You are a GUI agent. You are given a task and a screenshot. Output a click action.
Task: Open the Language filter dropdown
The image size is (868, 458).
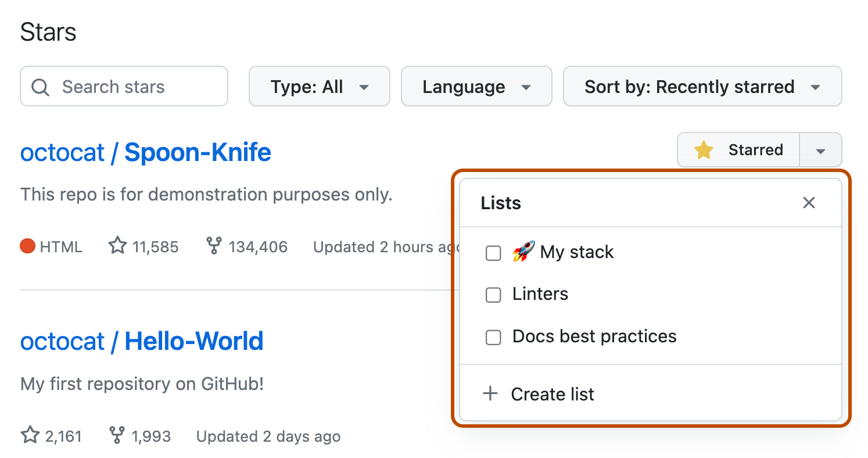tap(476, 86)
